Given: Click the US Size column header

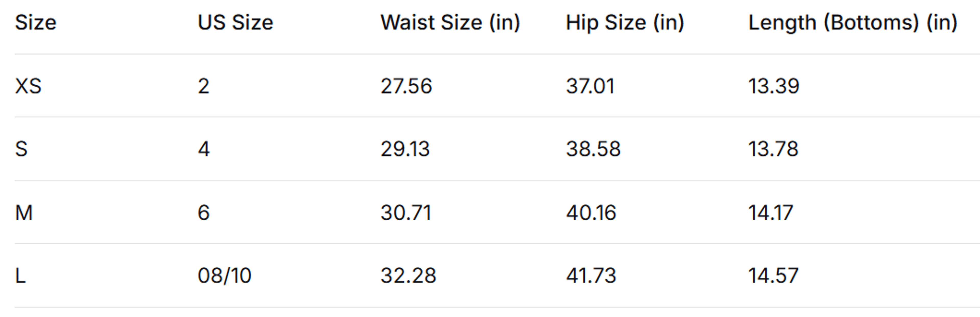Looking at the screenshot, I should 236,22.
